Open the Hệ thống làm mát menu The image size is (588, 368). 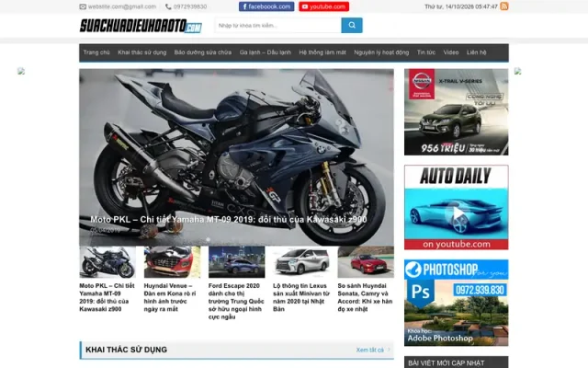322,52
